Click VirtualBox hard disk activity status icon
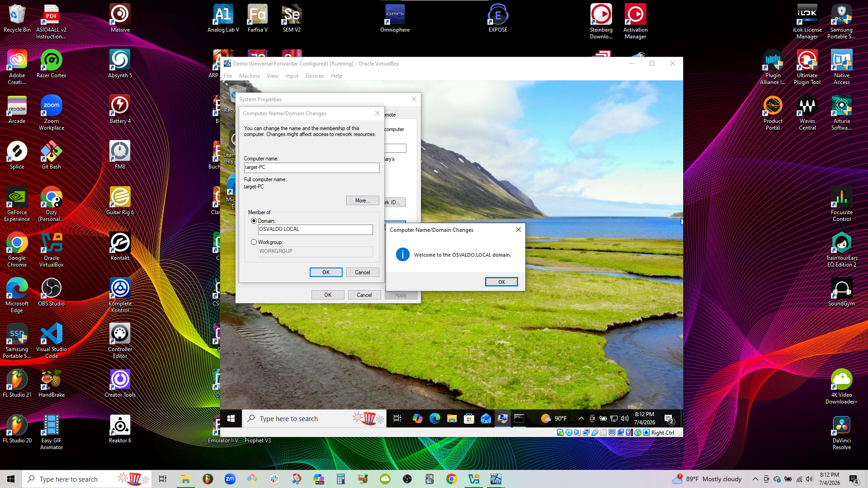This screenshot has height=488, width=868. pos(561,432)
